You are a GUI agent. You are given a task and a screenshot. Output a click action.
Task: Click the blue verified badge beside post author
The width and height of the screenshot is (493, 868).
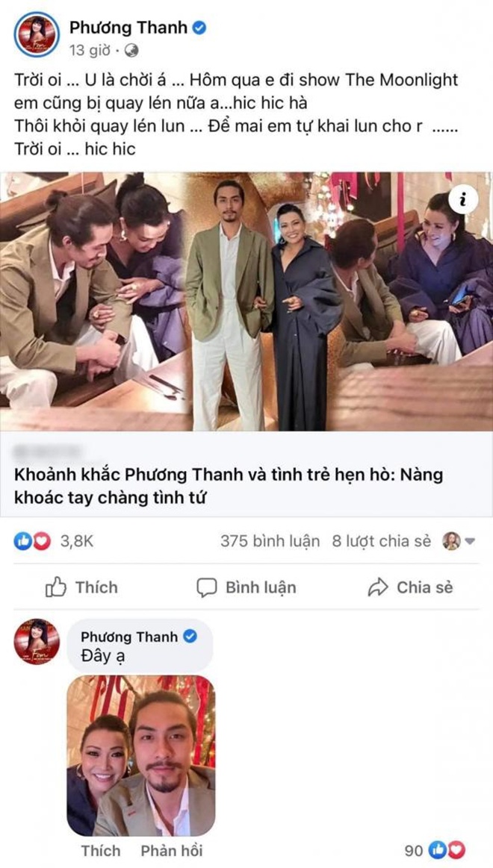point(199,28)
